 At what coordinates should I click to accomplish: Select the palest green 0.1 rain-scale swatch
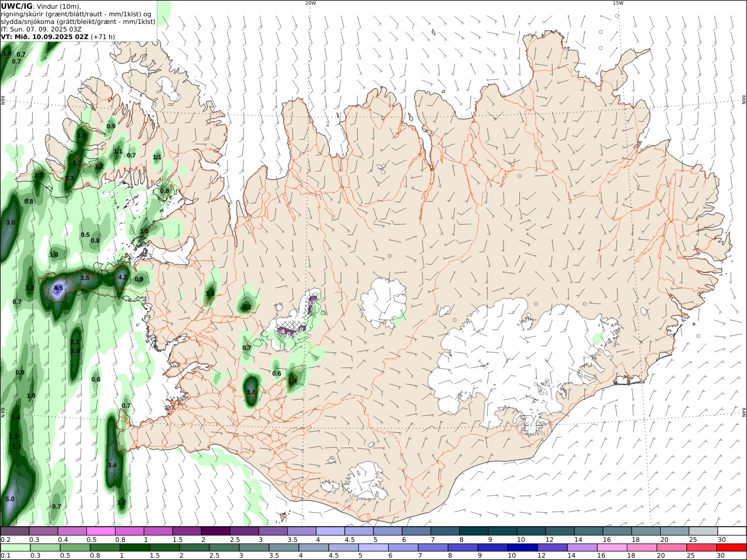coord(16,548)
